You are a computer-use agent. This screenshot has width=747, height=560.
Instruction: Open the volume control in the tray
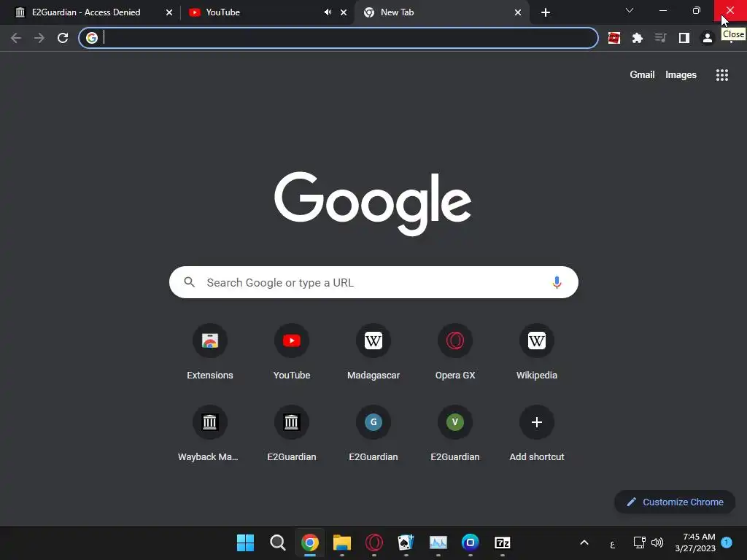(x=657, y=542)
